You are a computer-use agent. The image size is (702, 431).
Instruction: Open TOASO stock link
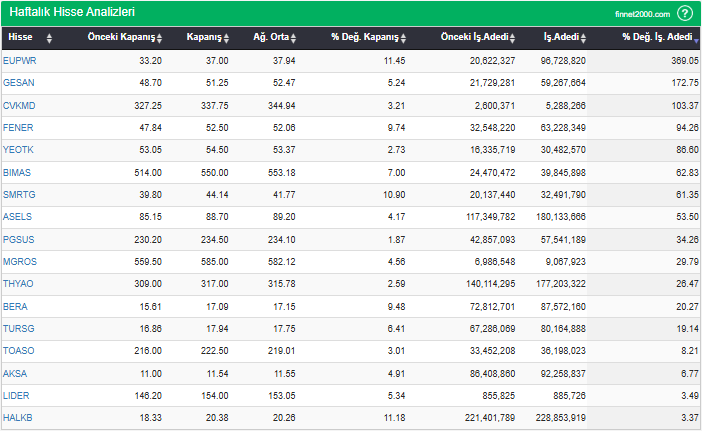[x=19, y=350]
